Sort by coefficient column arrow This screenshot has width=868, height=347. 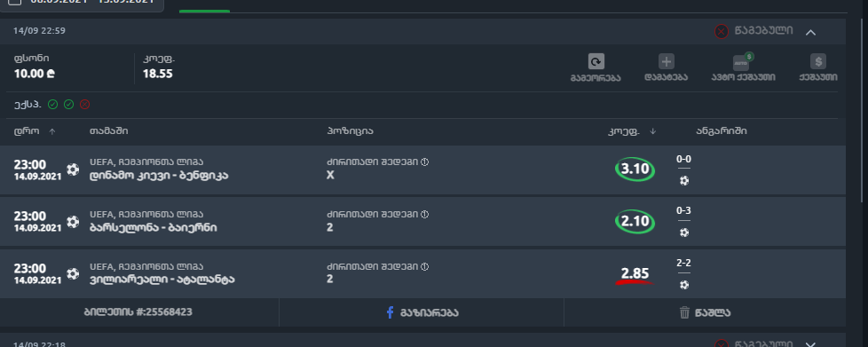point(652,131)
